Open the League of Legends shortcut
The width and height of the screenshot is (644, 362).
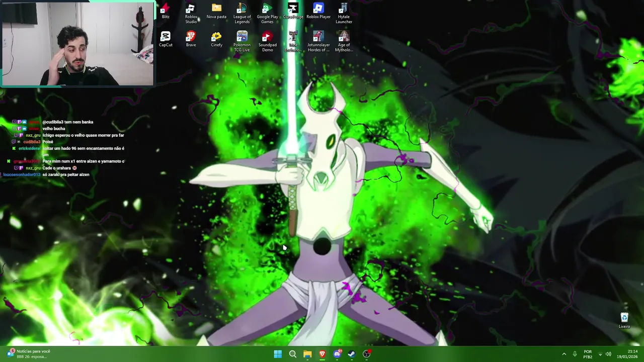[x=242, y=14]
